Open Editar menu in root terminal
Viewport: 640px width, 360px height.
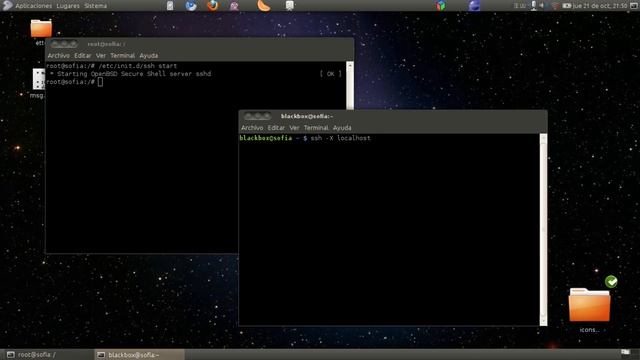[82, 56]
